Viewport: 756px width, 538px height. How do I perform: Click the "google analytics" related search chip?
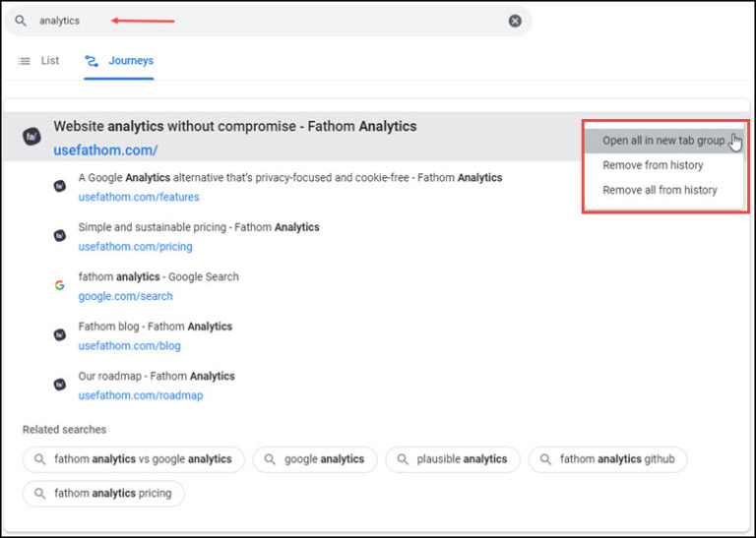click(x=315, y=459)
